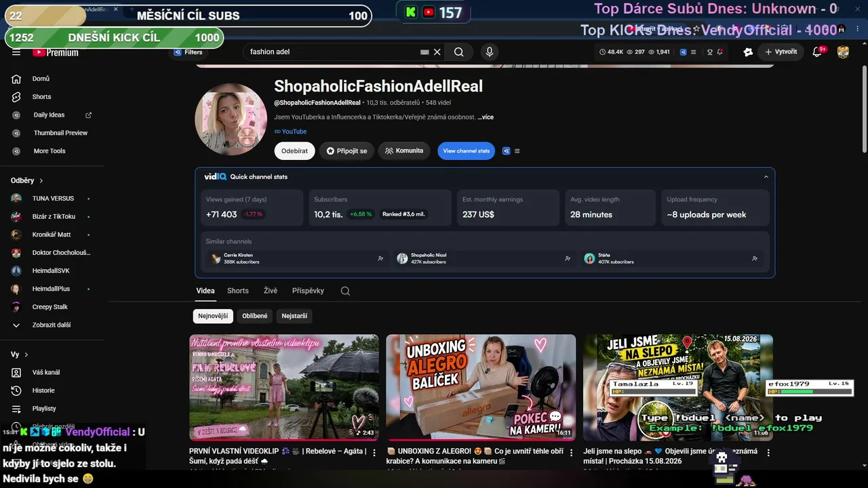This screenshot has height=488, width=868.
Task: Click the Est. monthly earnings 237 US$ value
Action: (478, 215)
